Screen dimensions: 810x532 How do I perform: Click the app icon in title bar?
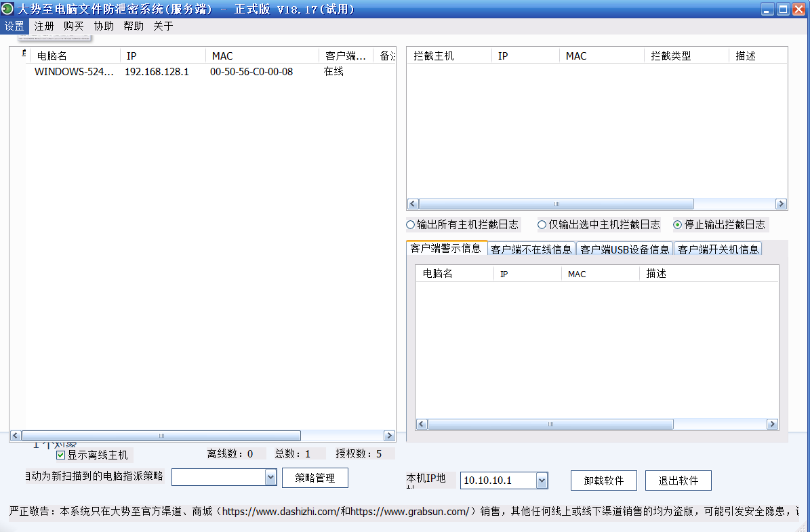point(7,9)
